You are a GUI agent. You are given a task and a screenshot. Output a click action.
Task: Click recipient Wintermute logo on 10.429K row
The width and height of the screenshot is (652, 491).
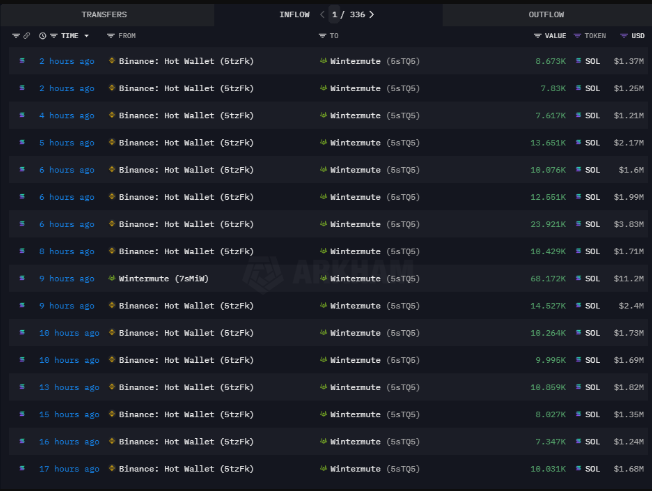[x=323, y=251]
